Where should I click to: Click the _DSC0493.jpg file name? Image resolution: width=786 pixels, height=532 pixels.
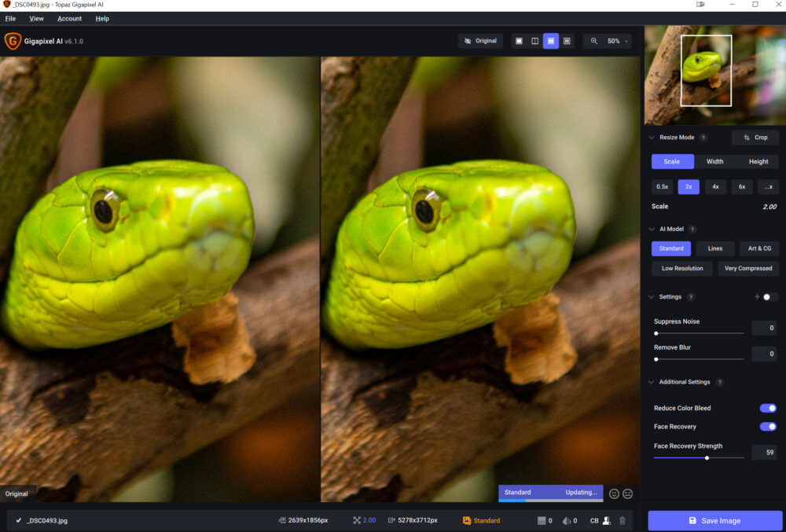[47, 520]
